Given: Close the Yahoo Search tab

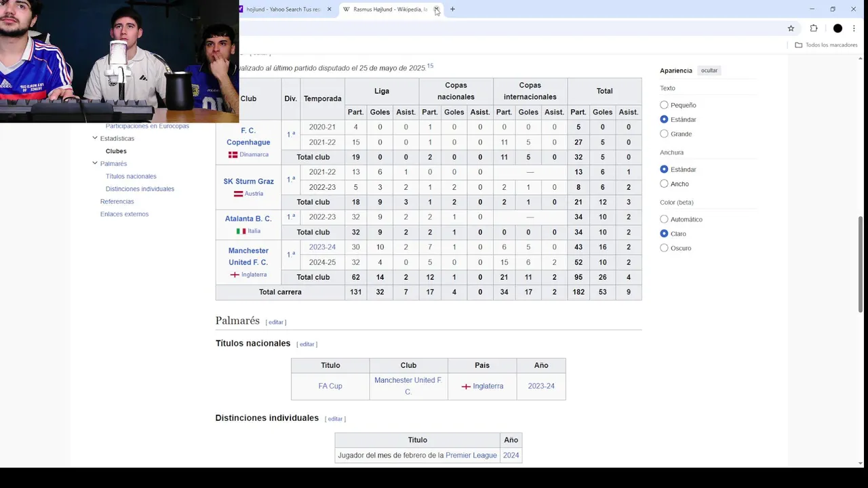Looking at the screenshot, I should 330,9.
